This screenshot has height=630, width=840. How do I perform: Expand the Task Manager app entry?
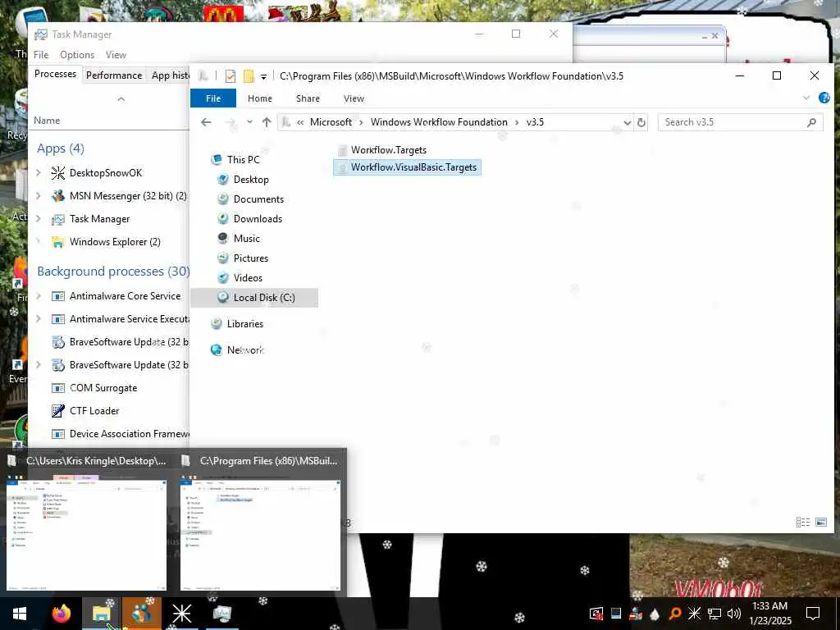(x=38, y=218)
